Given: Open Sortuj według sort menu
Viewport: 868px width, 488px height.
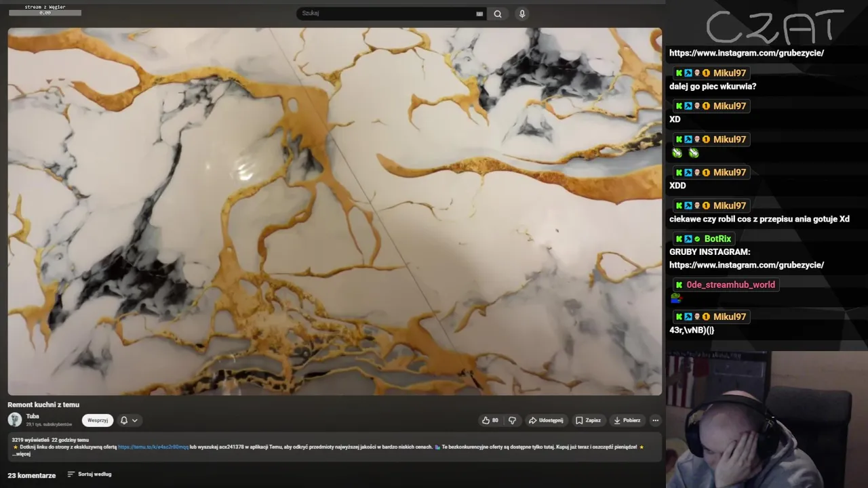Looking at the screenshot, I should coord(90,474).
